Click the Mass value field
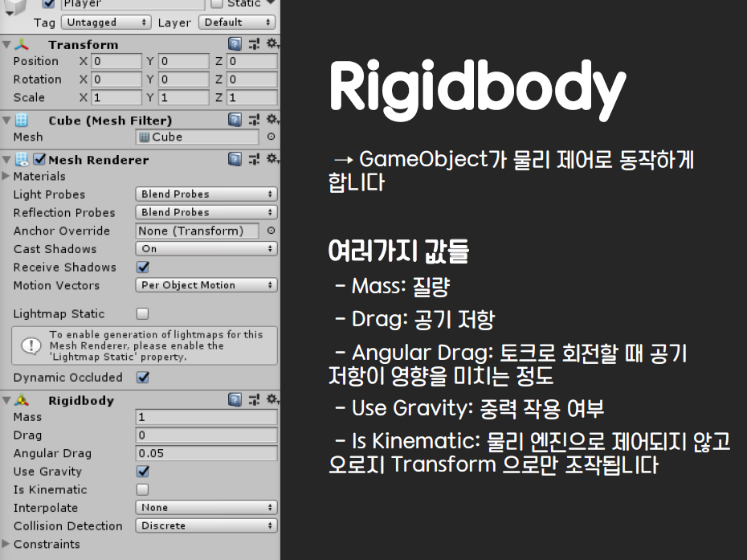Image resolution: width=747 pixels, height=560 pixels. tap(206, 417)
